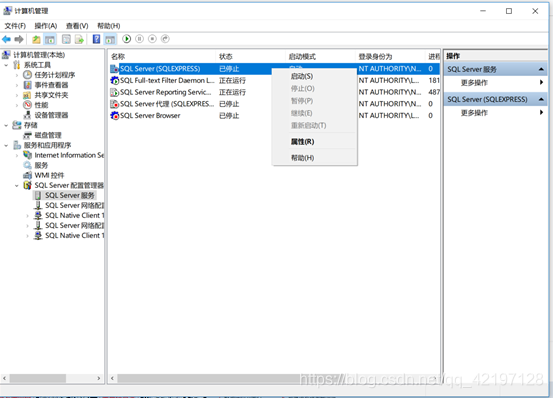Screen dimensions: 553x398
Task: Collapse the 服务和应用程序 tree node
Action: click(x=6, y=146)
